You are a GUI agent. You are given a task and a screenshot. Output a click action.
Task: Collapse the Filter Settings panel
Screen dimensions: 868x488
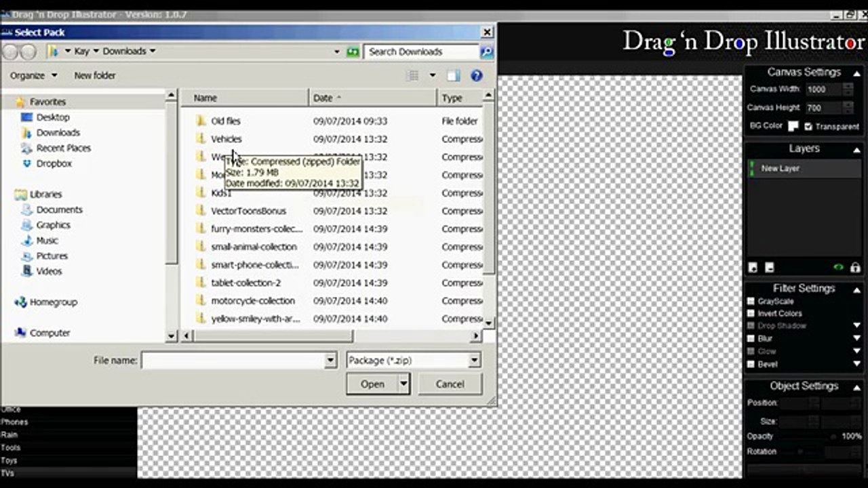tap(856, 289)
